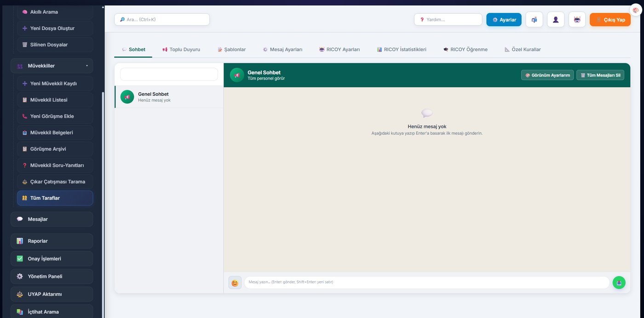This screenshot has width=644, height=318.
Task: Collapse the Müvekkiller section arrow
Action: tap(86, 66)
